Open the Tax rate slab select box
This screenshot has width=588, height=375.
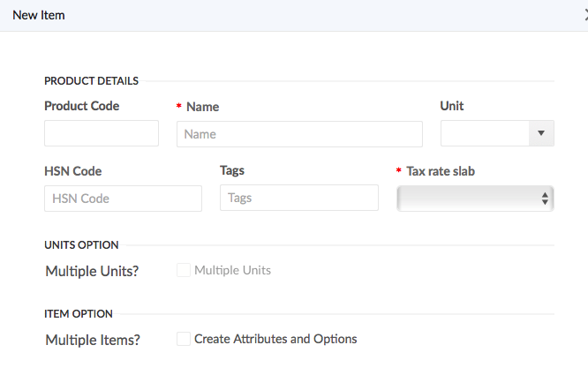475,199
